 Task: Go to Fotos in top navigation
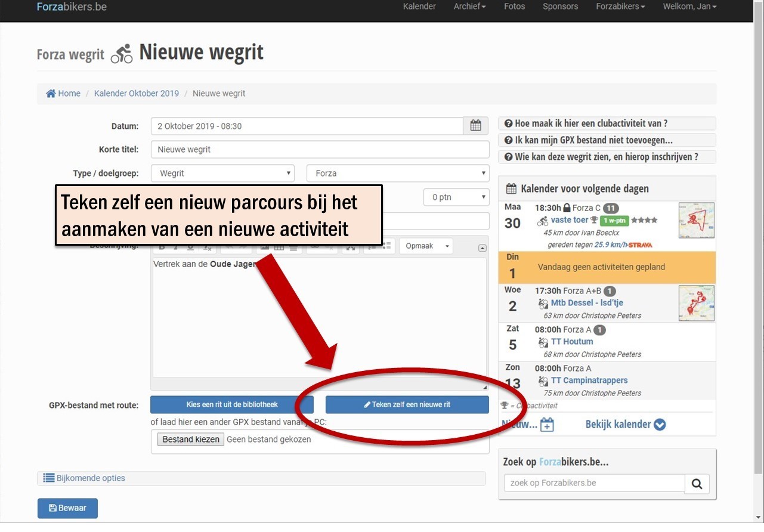[514, 7]
